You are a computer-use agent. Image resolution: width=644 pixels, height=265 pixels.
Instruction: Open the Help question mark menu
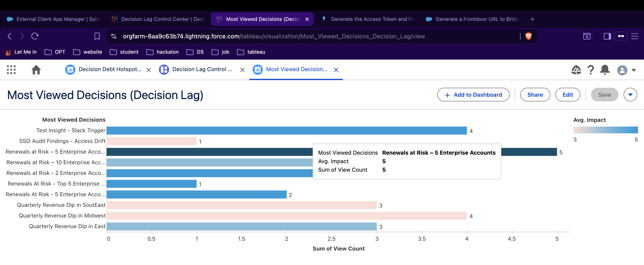(591, 69)
